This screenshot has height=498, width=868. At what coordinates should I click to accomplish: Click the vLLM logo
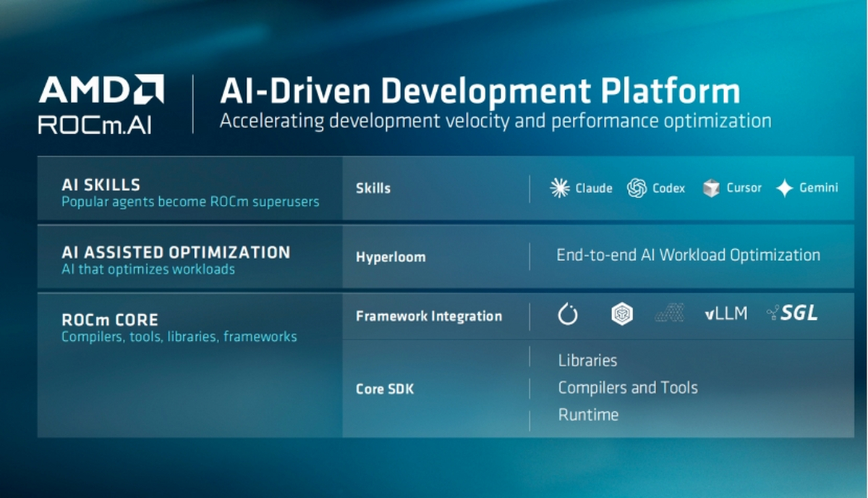click(726, 313)
